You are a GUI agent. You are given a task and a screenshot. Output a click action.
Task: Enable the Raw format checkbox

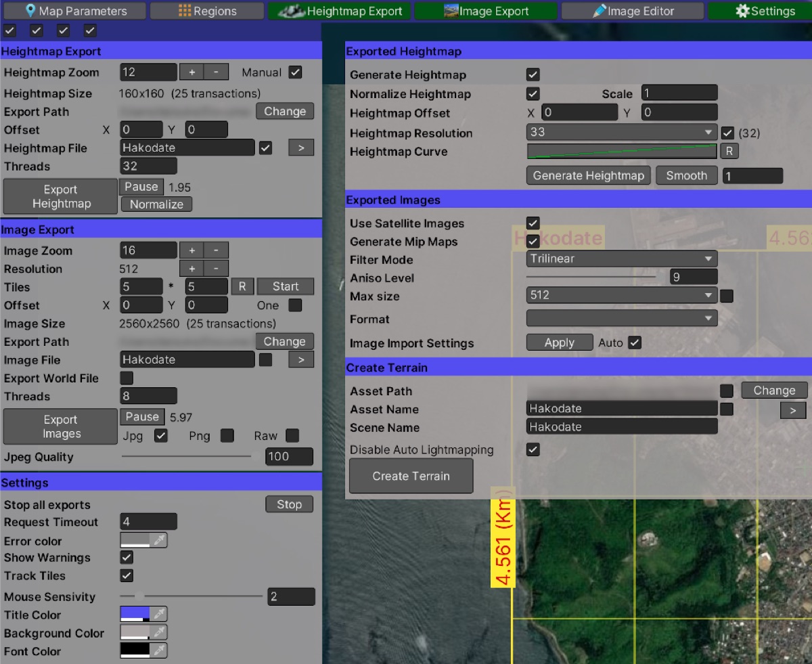coord(292,436)
